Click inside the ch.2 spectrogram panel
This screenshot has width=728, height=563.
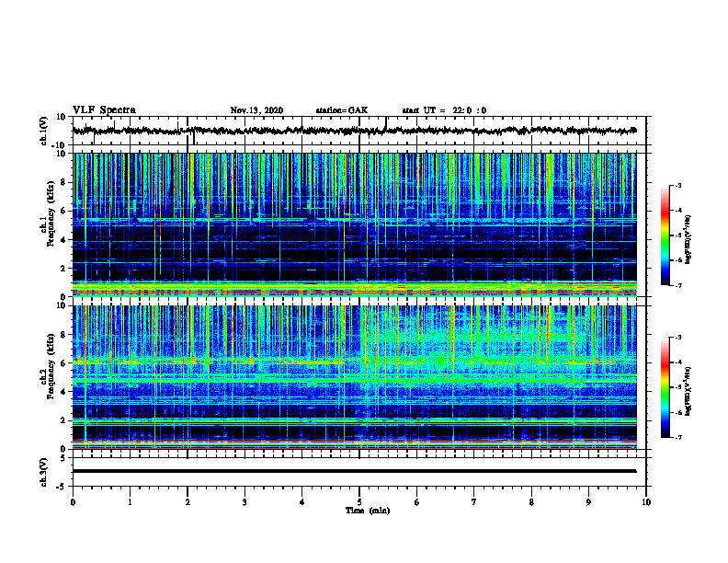click(354, 377)
